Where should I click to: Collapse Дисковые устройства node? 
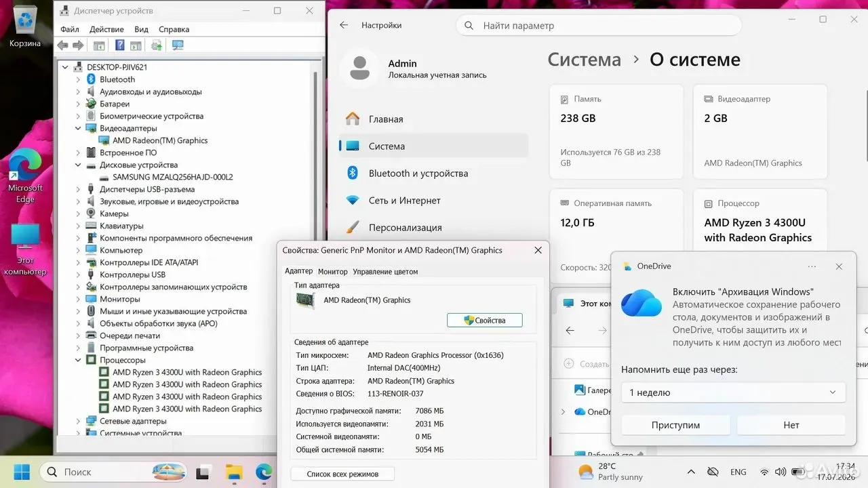tap(78, 165)
